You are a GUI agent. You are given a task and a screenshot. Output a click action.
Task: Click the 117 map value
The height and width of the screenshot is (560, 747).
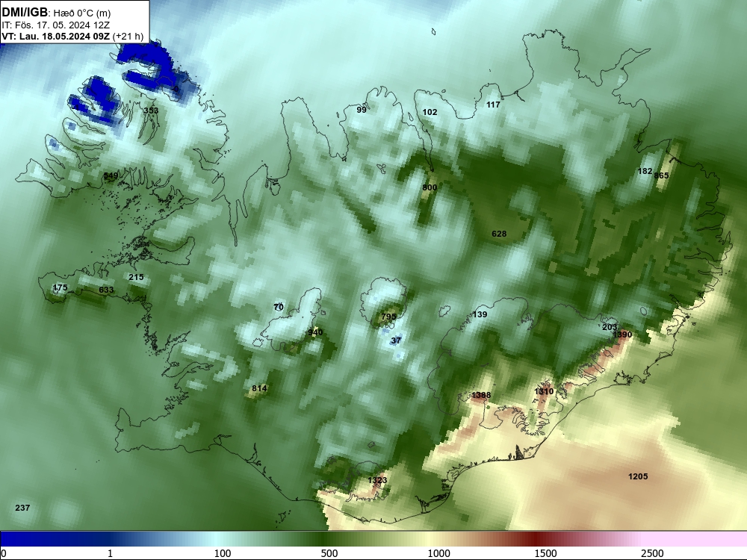click(x=493, y=105)
